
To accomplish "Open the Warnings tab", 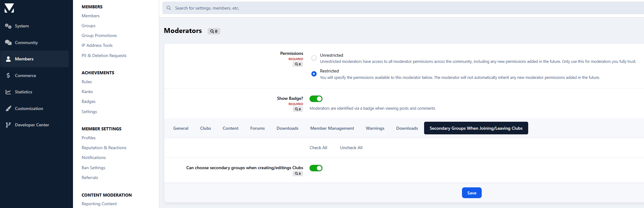I will pyautogui.click(x=375, y=128).
